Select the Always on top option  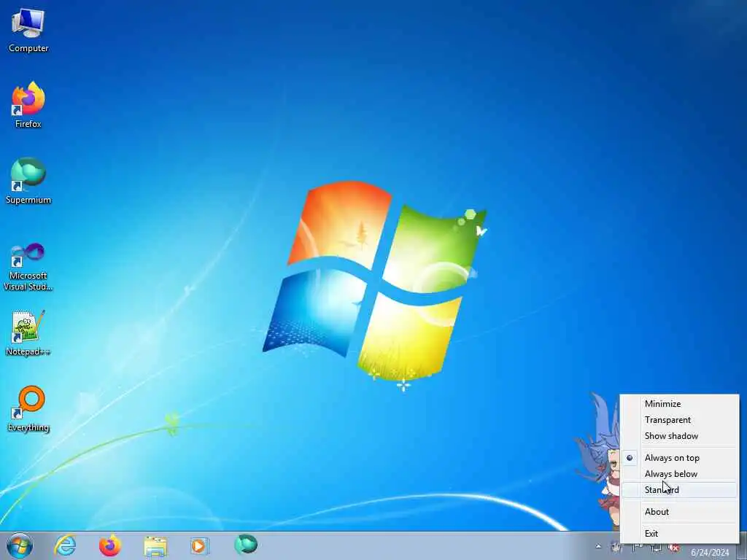tap(679, 458)
